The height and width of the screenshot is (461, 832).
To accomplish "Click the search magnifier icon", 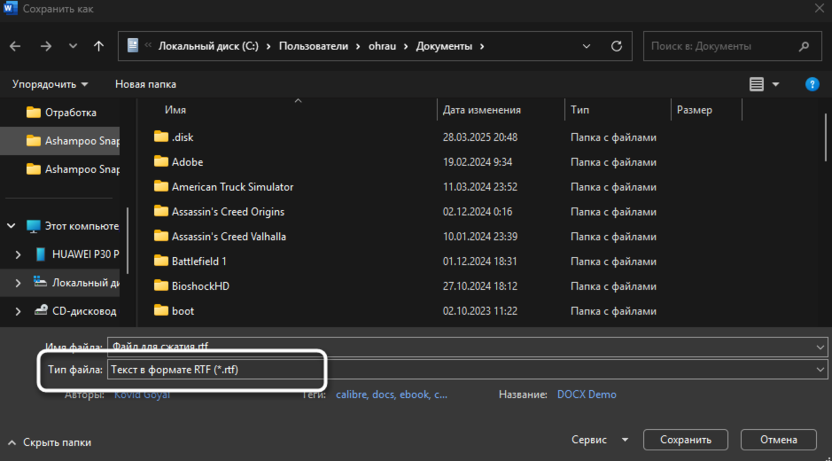I will click(804, 46).
